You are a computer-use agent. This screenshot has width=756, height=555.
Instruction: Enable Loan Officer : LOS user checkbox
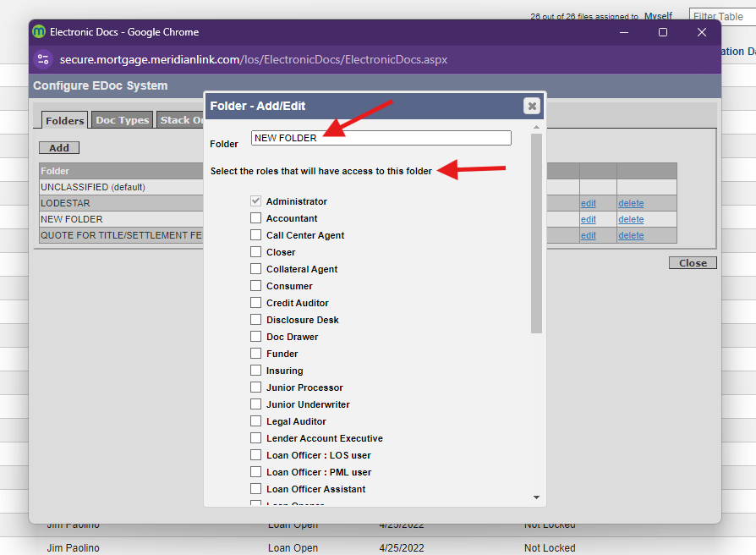click(x=255, y=454)
